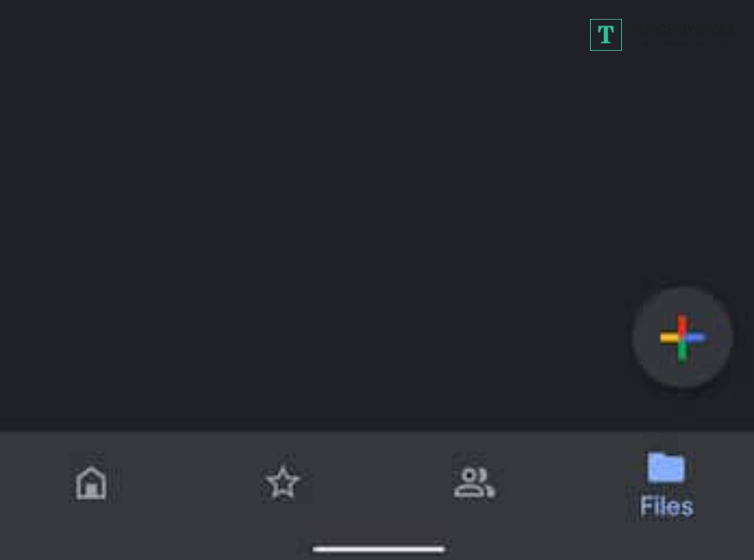Click the Files label text

click(666, 506)
